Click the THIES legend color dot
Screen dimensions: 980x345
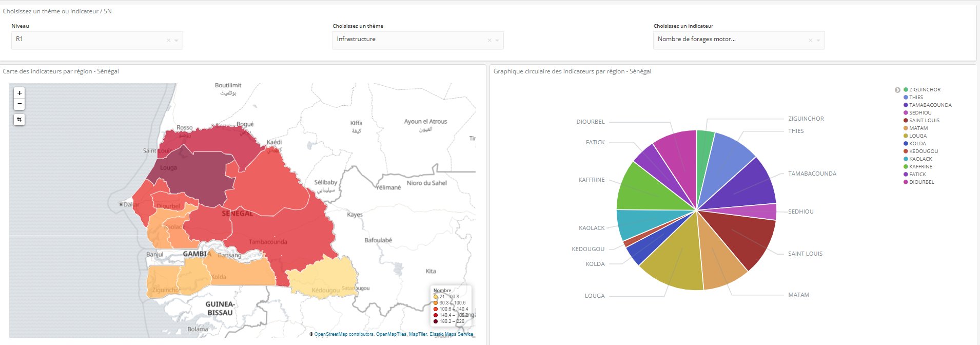[x=906, y=98]
